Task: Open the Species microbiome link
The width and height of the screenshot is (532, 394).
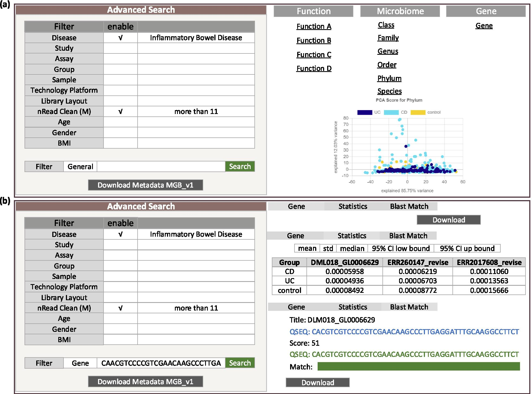Action: click(390, 91)
